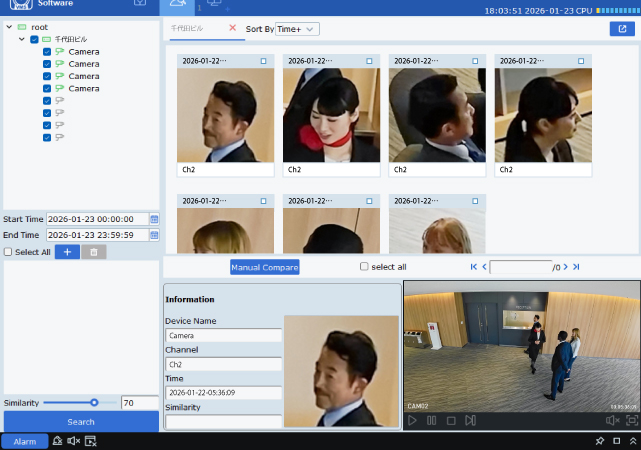Click the Similarity slider handle
641x450 pixels.
94,402
